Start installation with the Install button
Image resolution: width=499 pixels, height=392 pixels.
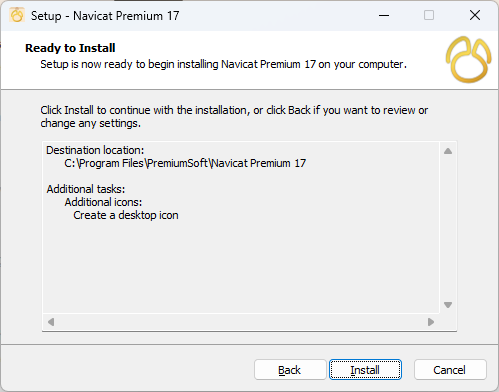click(x=365, y=370)
